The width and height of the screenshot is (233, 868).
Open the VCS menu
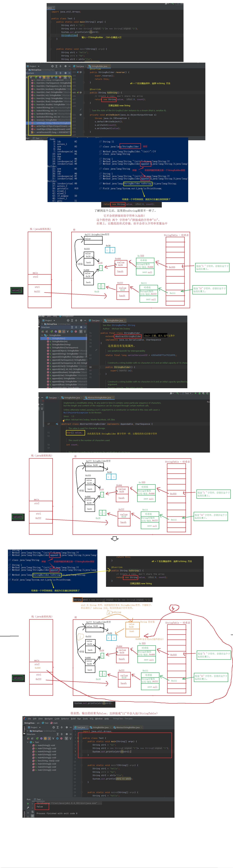pos(91,719)
